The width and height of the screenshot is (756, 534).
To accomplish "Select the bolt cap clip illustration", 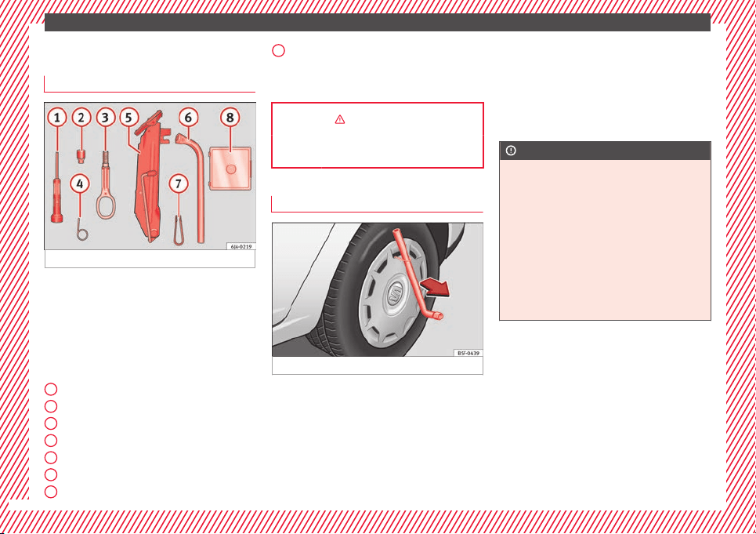I will pos(179,230).
